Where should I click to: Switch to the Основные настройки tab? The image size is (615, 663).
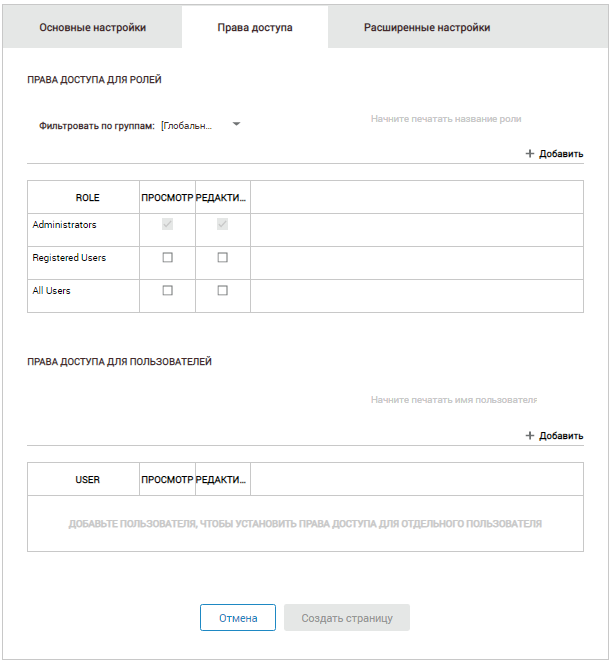coord(93,28)
